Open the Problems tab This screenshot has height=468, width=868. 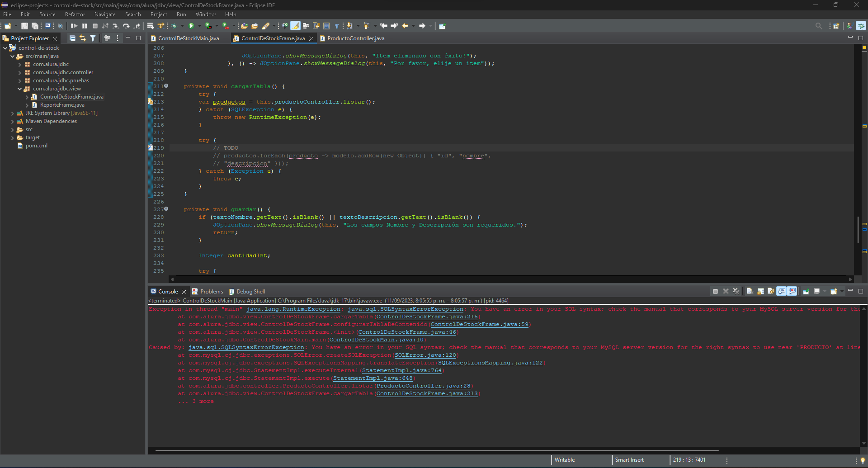[208, 292]
